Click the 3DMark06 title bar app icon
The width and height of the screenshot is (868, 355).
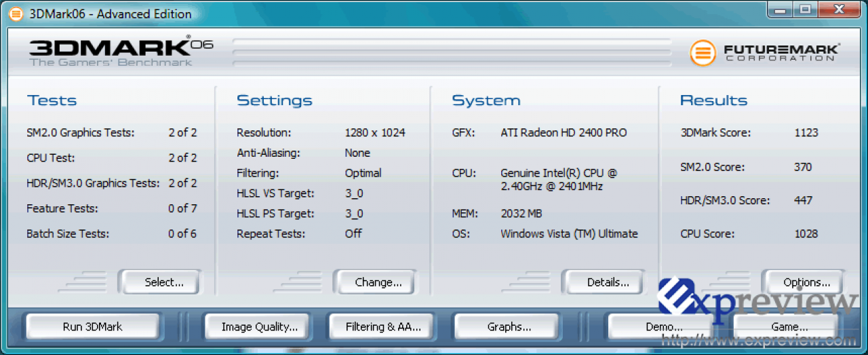click(x=15, y=14)
